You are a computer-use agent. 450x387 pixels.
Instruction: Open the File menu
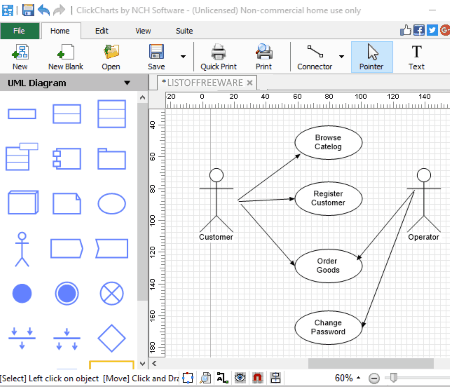click(19, 31)
